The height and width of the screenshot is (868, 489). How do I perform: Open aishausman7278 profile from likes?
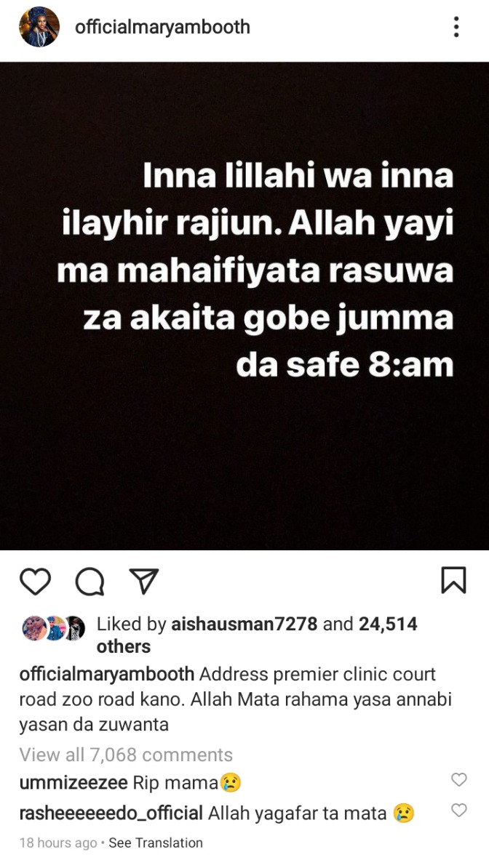pyautogui.click(x=244, y=624)
